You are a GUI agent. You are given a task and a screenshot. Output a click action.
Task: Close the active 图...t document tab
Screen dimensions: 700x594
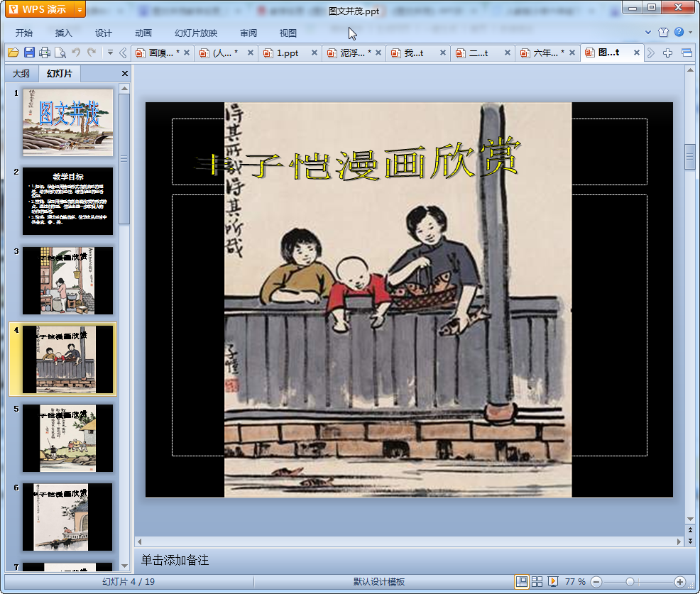click(x=637, y=53)
